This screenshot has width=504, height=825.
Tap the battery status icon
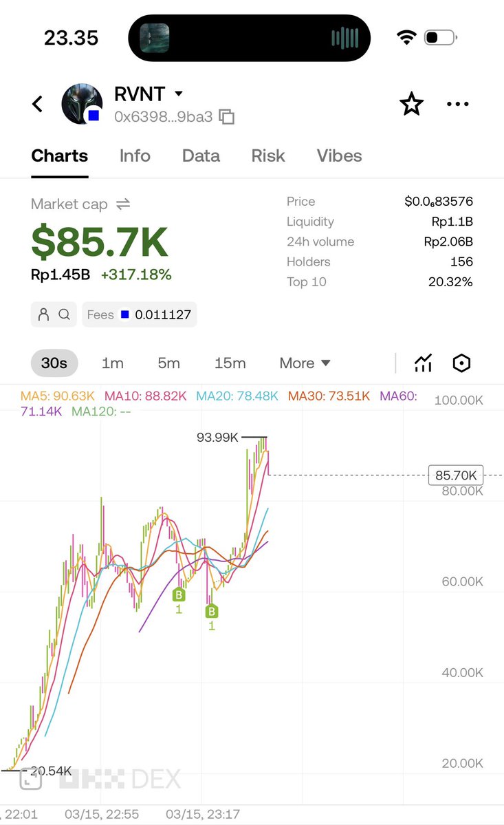tap(441, 37)
